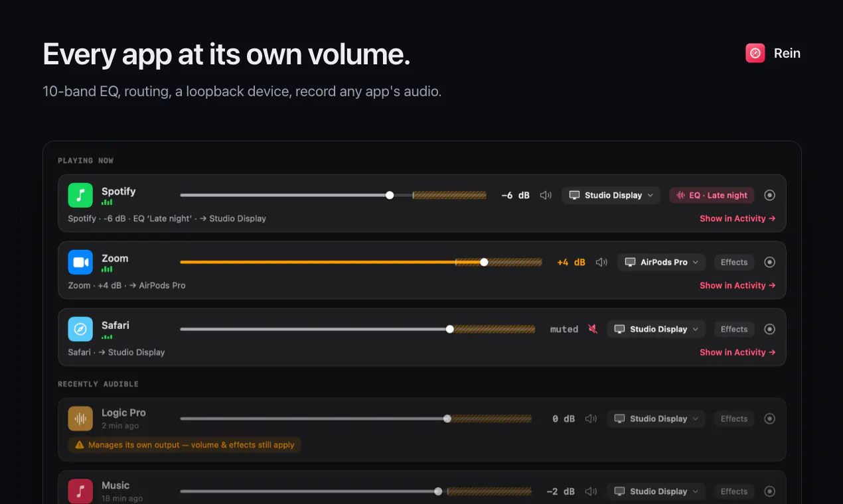Click the record icon in Logic Pro row
The width and height of the screenshot is (843, 504).
pyautogui.click(x=770, y=418)
